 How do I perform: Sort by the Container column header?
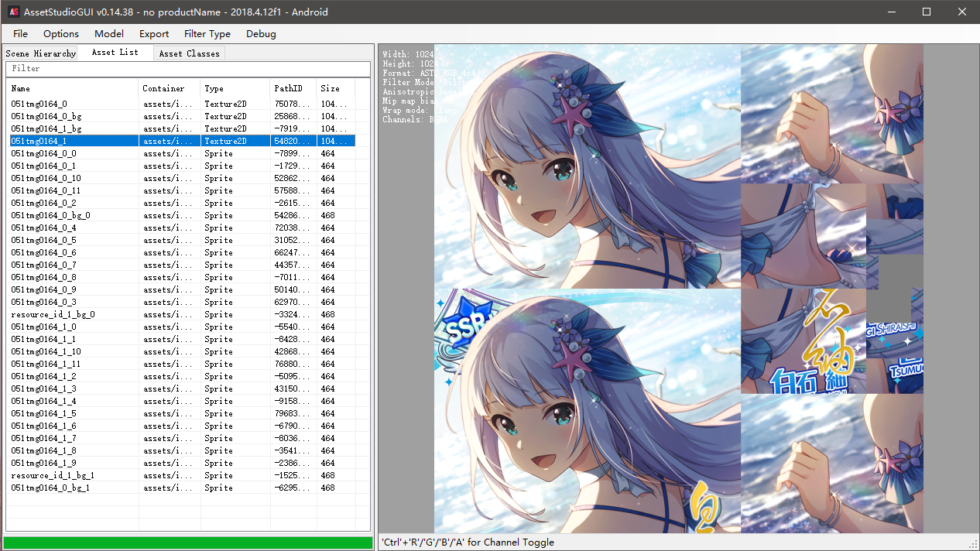[170, 88]
